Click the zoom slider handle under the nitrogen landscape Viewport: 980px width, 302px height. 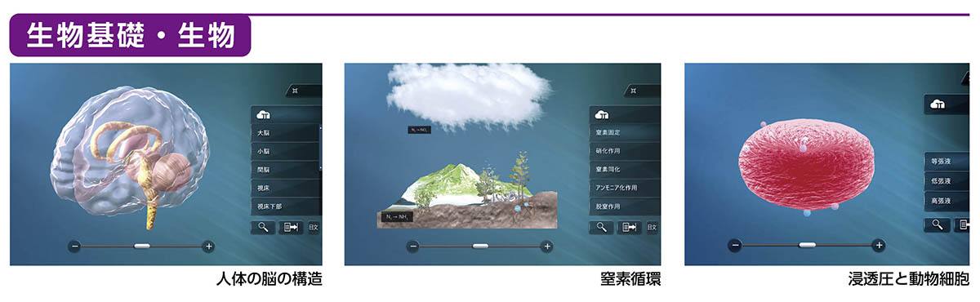pos(480,246)
